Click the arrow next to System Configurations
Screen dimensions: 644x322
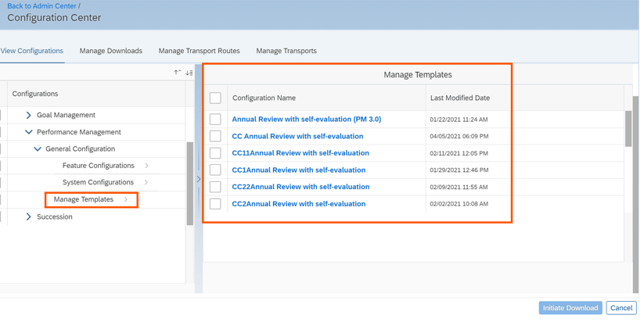[x=146, y=183]
